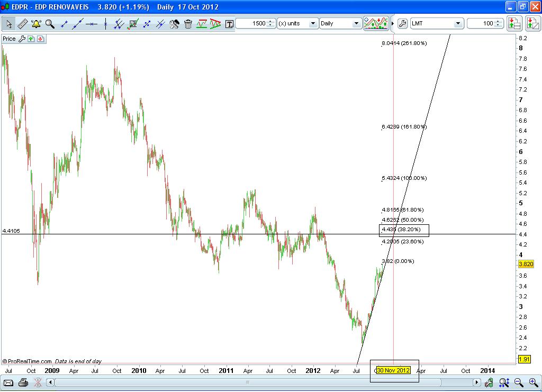The width and height of the screenshot is (542, 392).
Task: Click the 2014 time axis label
Action: (x=487, y=371)
